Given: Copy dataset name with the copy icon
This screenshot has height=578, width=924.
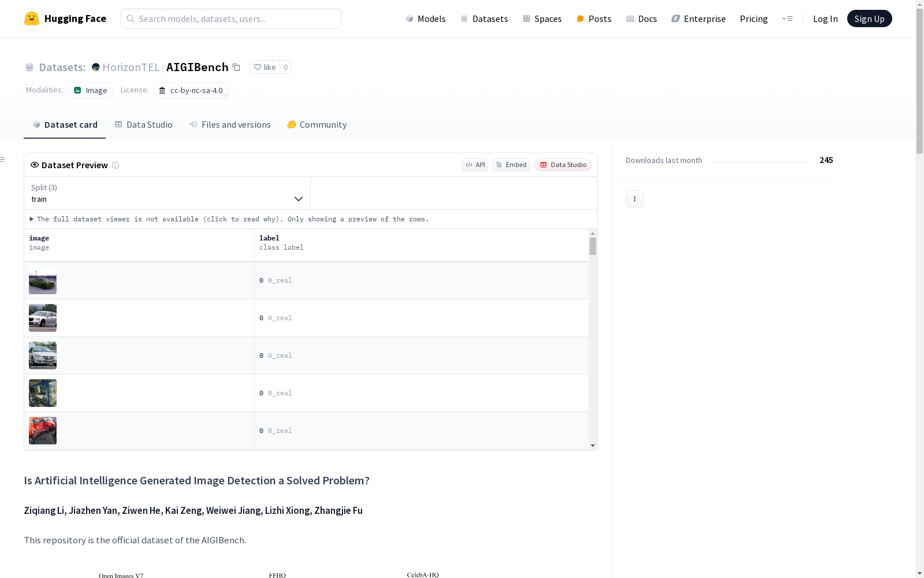Looking at the screenshot, I should coord(236,67).
